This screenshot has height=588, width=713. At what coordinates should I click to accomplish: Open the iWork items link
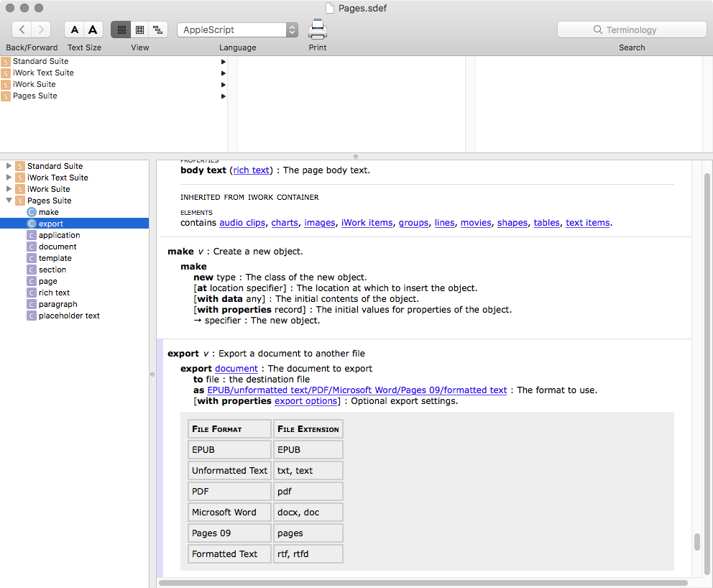coord(367,223)
